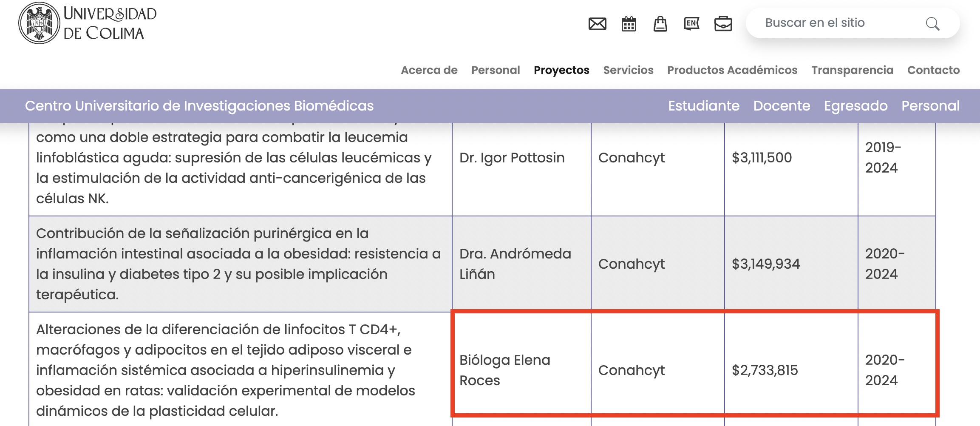Open the Acerca de menu
This screenshot has height=426, width=980.
coord(429,70)
